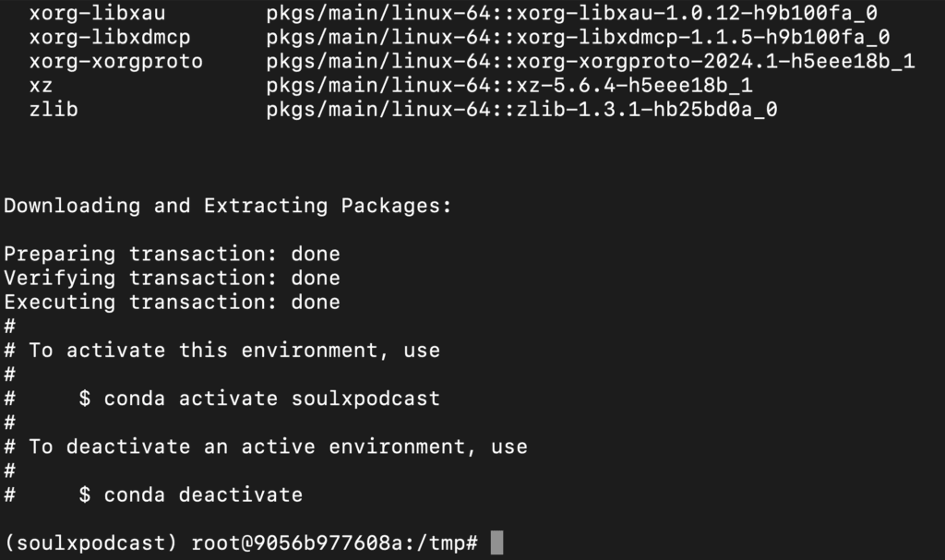Click the 'conda deactivate' command text

[203, 494]
